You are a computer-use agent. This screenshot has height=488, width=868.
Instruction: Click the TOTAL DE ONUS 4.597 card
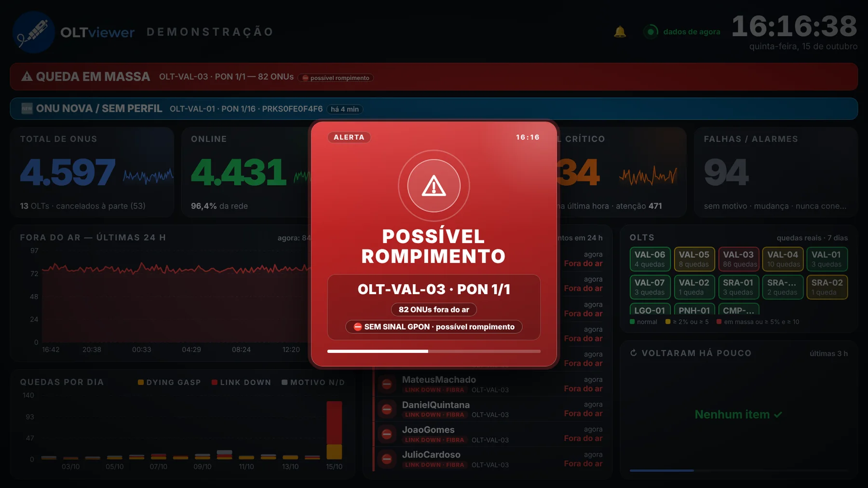pyautogui.click(x=92, y=172)
